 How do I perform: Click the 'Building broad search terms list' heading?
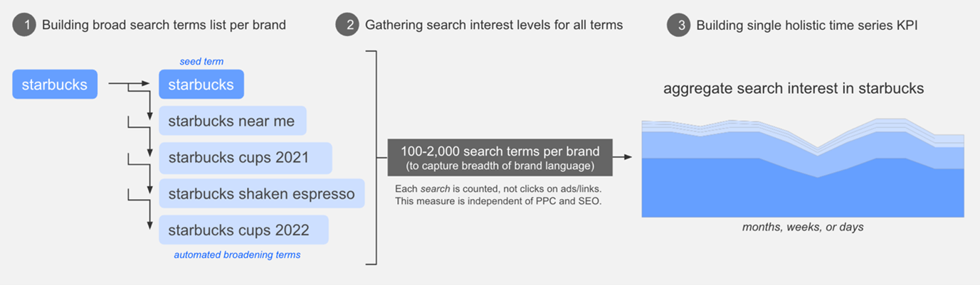(164, 25)
